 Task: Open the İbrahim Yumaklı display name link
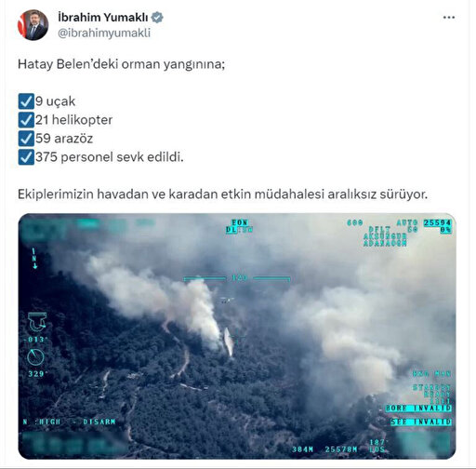coord(103,18)
